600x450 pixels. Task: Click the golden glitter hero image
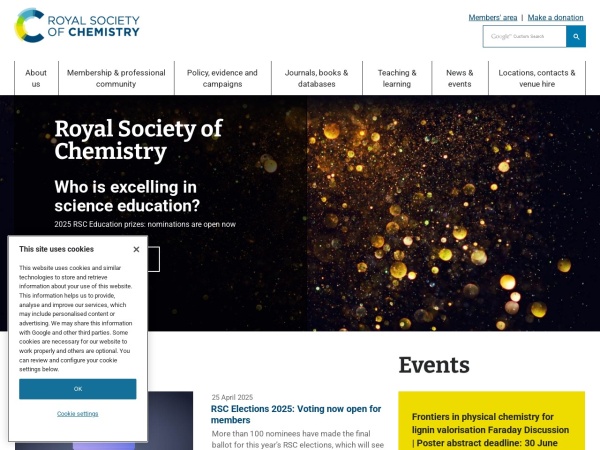pos(453,213)
